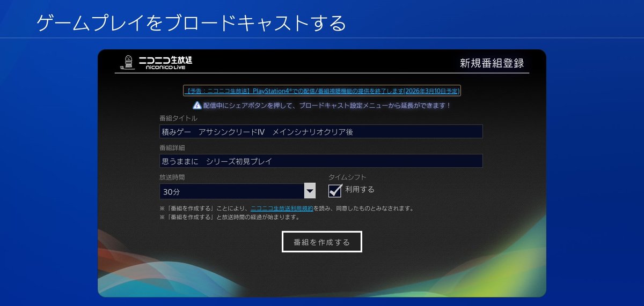Click the 番組を作成する button
Image resolution: width=644 pixels, height=306 pixels.
point(322,242)
